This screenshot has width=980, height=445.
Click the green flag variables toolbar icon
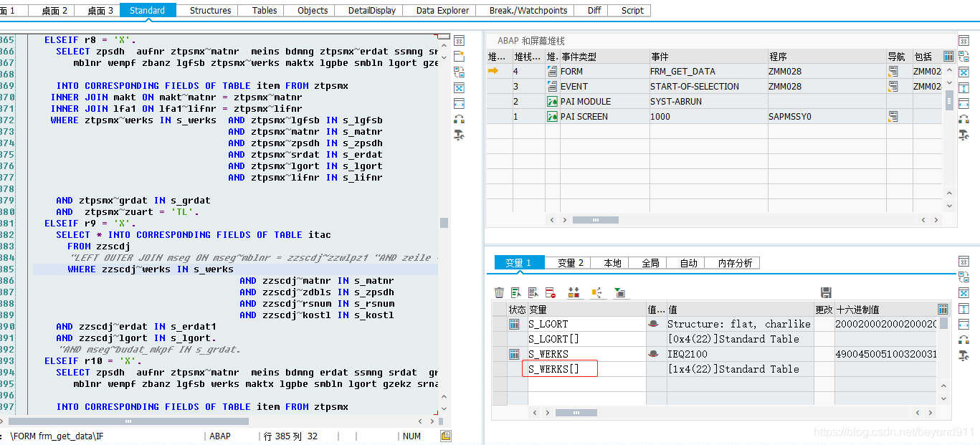pos(619,292)
